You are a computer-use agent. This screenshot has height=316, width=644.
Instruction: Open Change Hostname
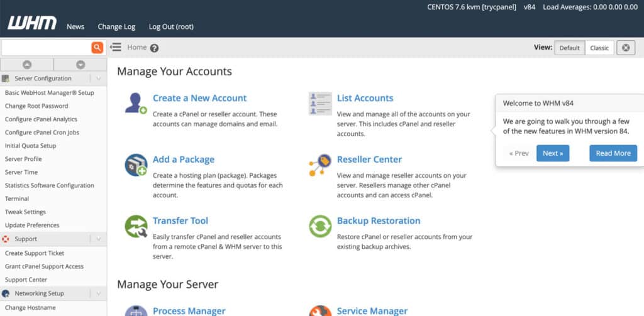[x=30, y=307]
